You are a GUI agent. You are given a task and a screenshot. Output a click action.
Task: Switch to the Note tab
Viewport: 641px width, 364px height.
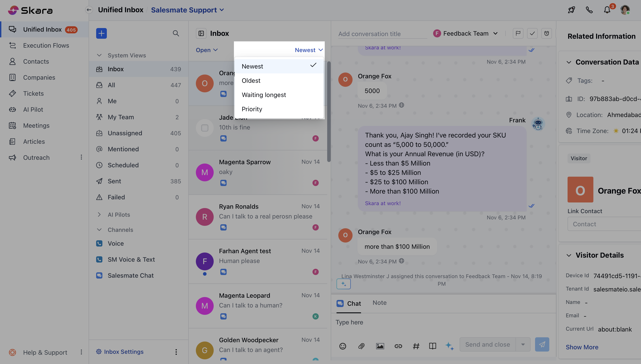click(x=379, y=303)
